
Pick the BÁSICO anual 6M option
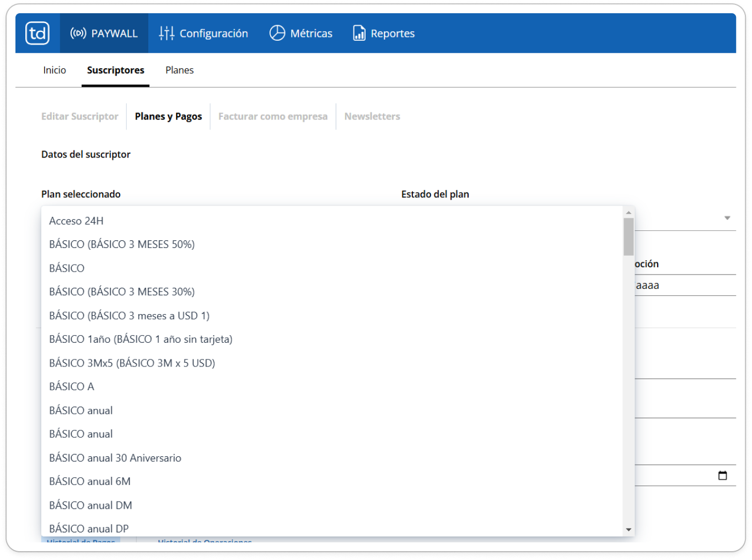pos(332,481)
